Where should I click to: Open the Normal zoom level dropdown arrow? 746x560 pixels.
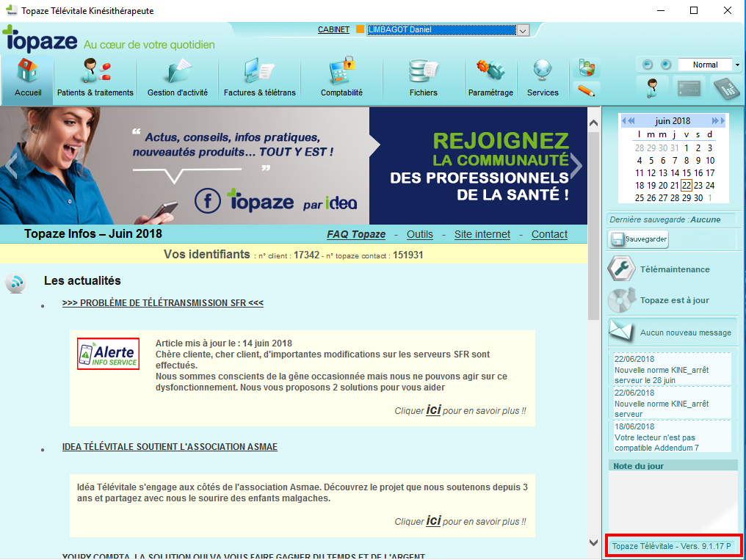[x=737, y=65]
